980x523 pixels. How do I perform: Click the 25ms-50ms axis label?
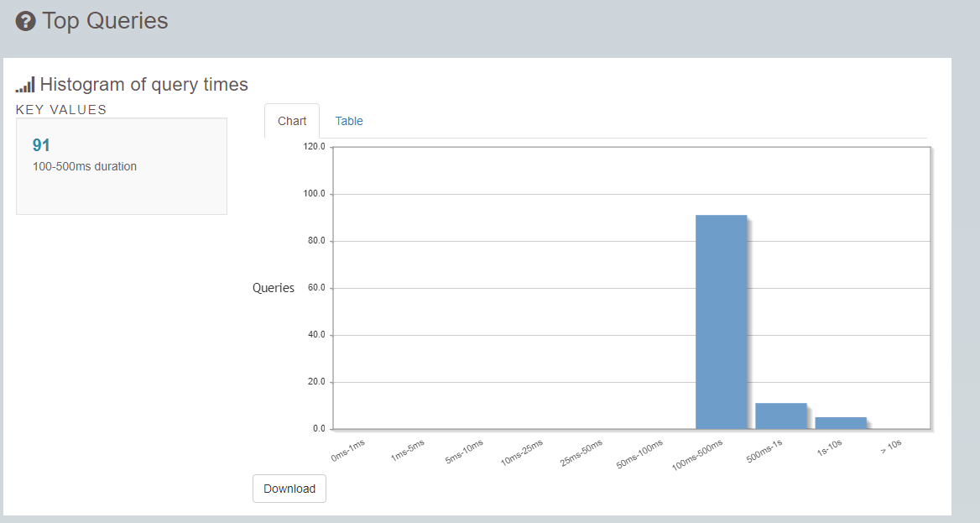[581, 453]
